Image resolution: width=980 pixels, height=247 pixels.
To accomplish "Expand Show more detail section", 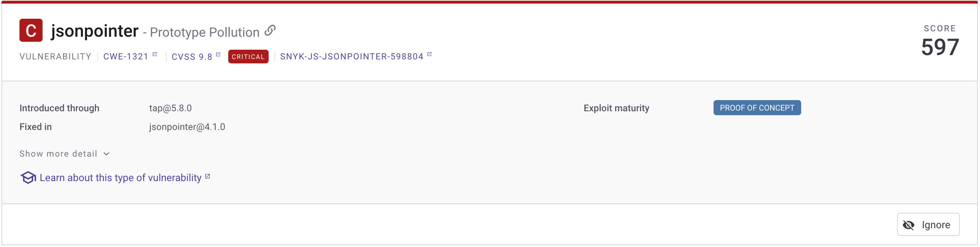I will (x=58, y=153).
